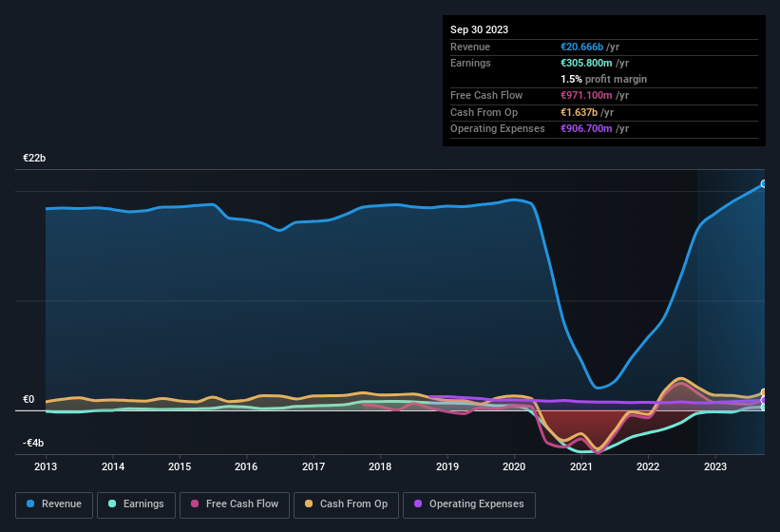Viewport: 780px width, 532px height.
Task: Toggle the Free Cash Flow legend button
Action: click(x=235, y=504)
